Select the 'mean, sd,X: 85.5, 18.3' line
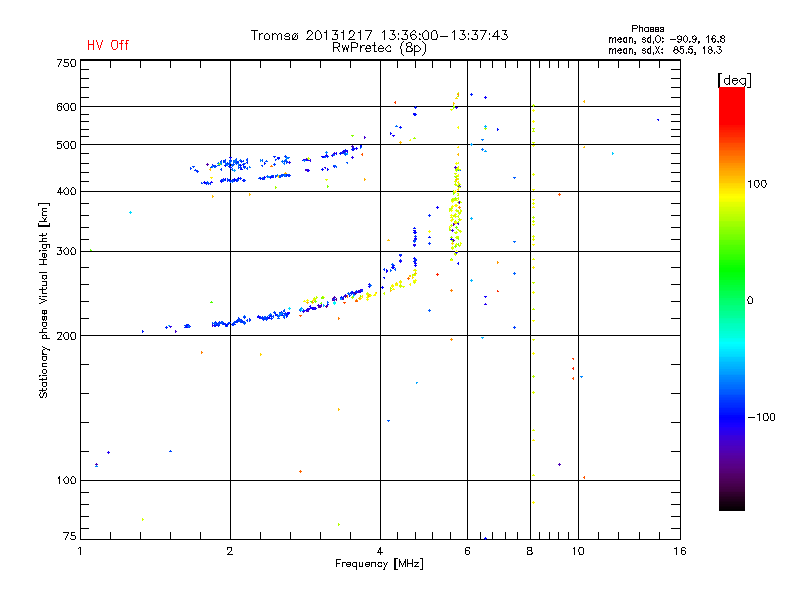The height and width of the screenshot is (600, 800). 665,50
